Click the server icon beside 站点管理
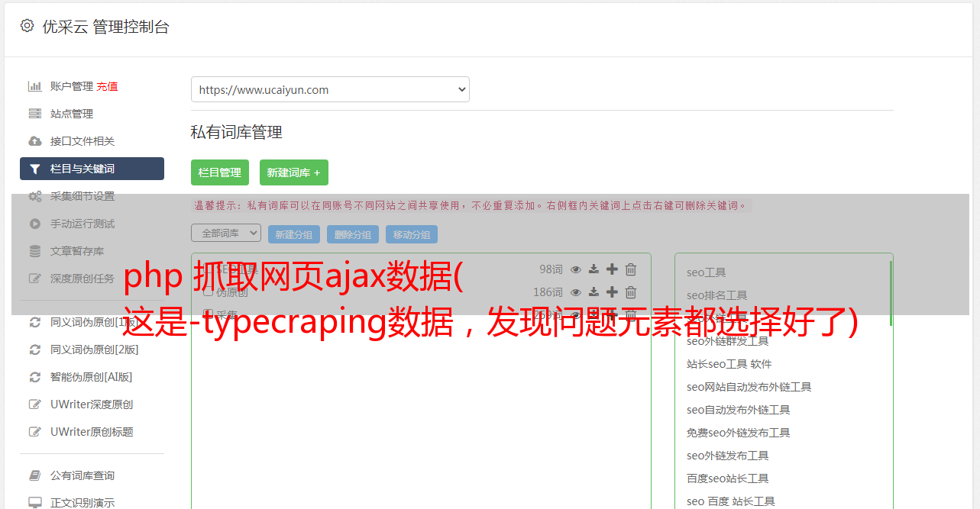 coord(34,114)
